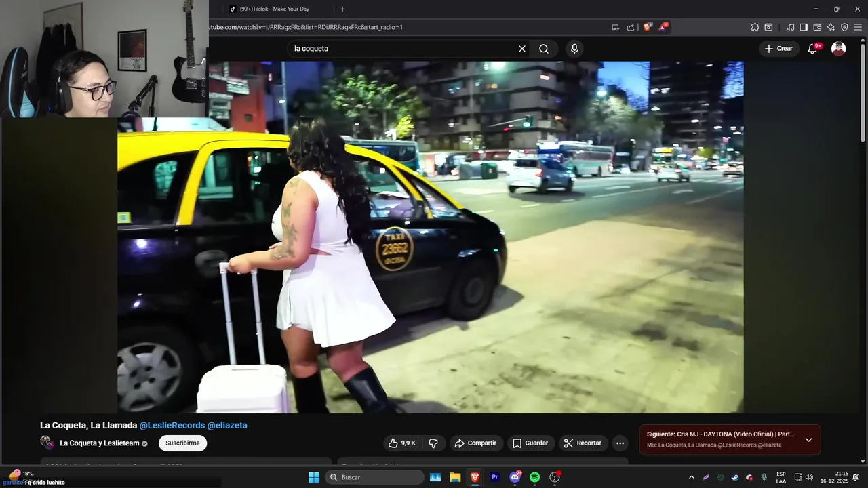Click the browser address bar URL

pos(305,27)
